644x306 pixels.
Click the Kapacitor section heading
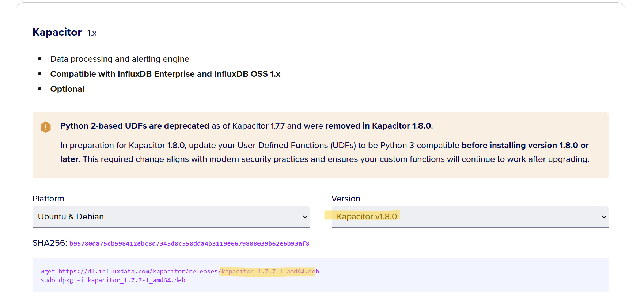[57, 32]
